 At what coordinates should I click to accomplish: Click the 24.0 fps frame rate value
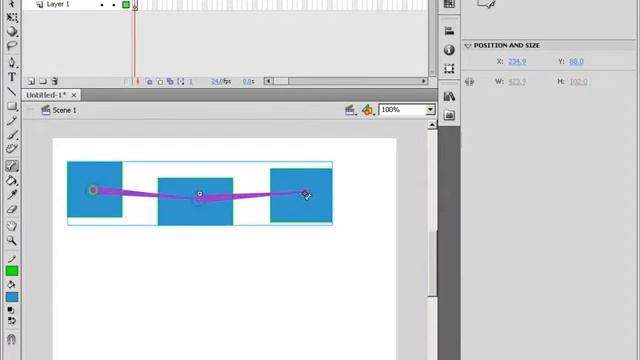point(221,82)
